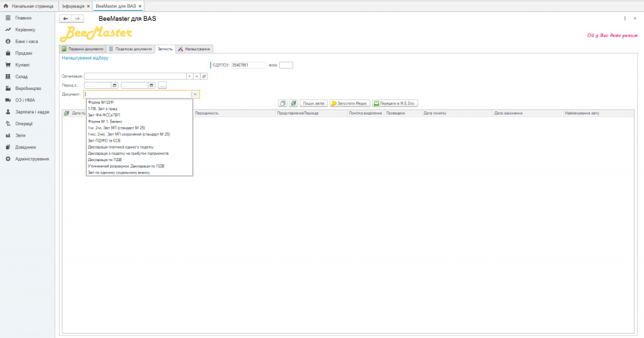Choose Звіт ПДФО та ЄСВ
This screenshot has width=644, height=338.
click(x=139, y=140)
